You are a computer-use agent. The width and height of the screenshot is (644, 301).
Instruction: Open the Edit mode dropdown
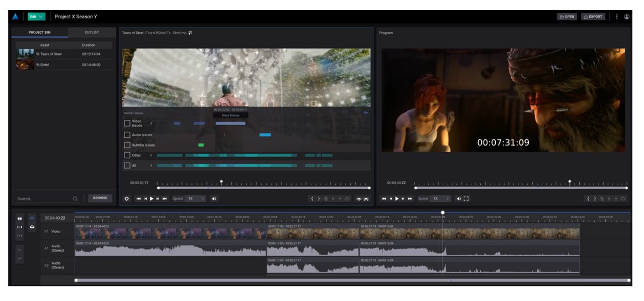tap(36, 17)
